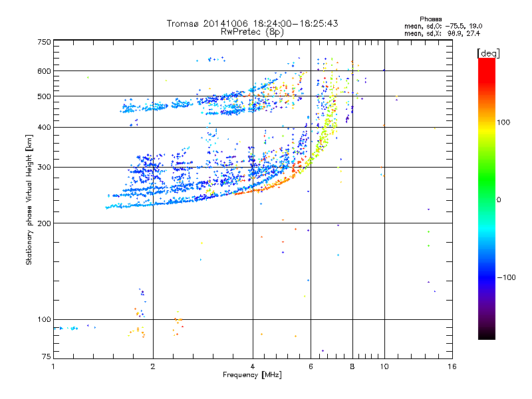Click the colorbar label '-100'

[506, 277]
